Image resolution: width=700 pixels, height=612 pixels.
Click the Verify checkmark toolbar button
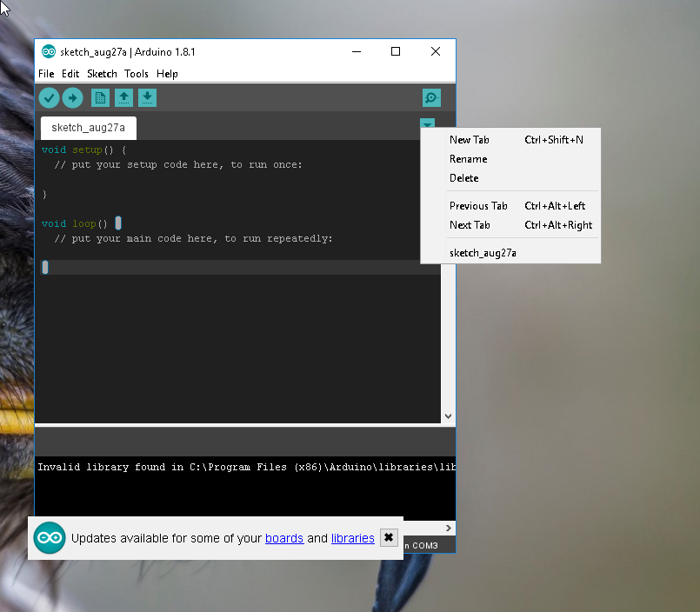click(49, 97)
